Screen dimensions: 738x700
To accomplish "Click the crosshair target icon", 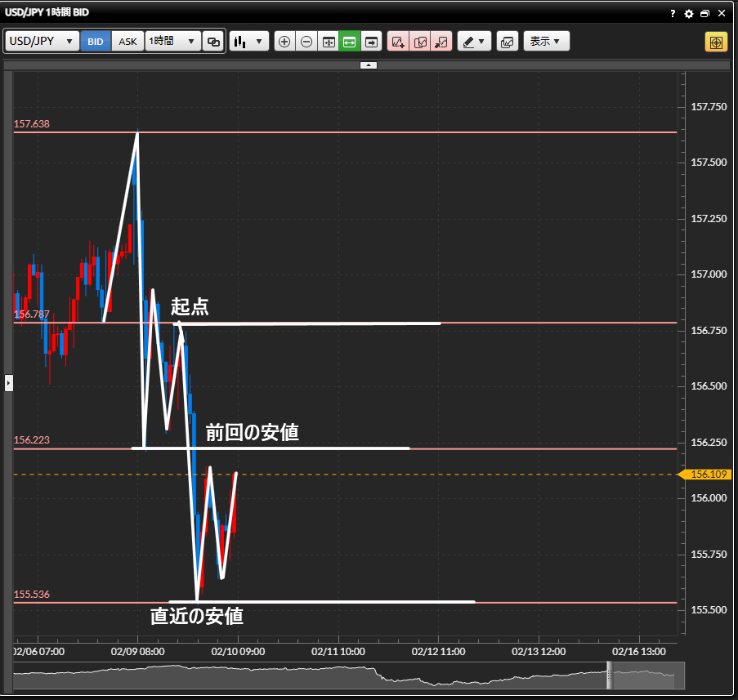I will coord(716,42).
